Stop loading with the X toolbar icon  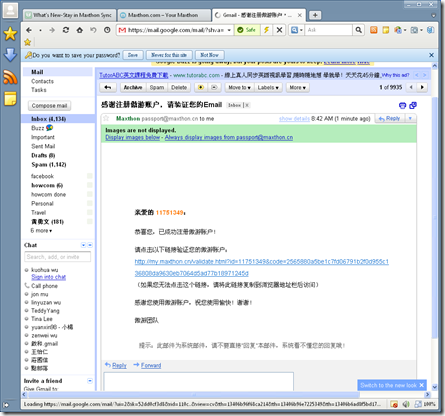click(279, 30)
